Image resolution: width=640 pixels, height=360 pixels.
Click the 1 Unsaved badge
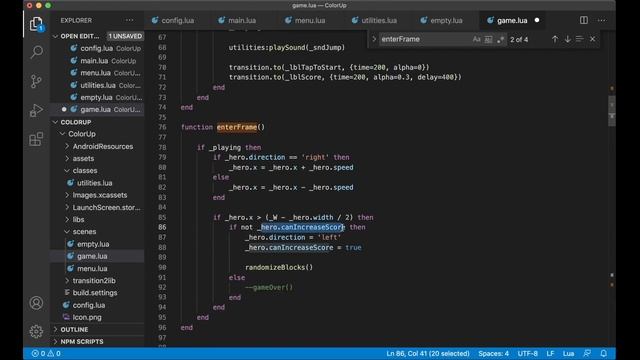[x=125, y=36]
